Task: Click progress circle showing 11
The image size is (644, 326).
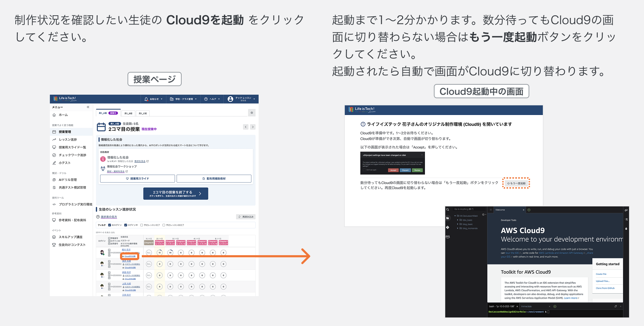Action: click(160, 253)
